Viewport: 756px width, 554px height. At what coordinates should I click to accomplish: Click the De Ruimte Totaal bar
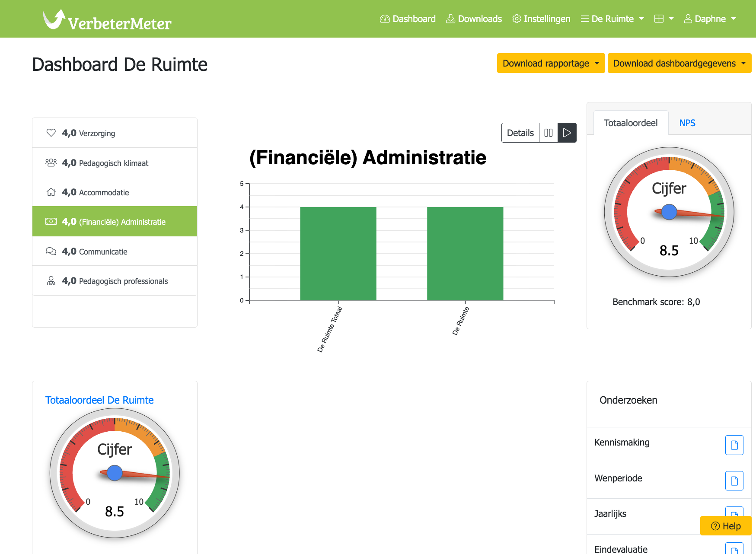coord(338,254)
